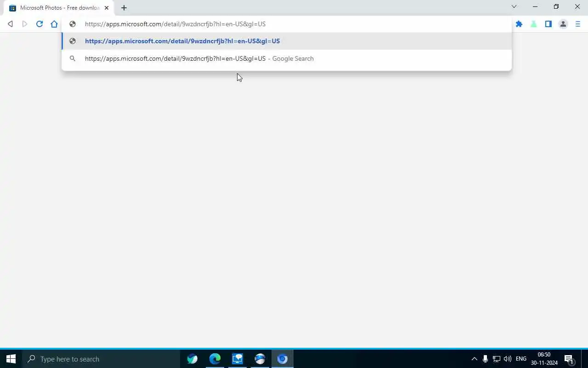
Task: Launch Microsoft Edge from the taskbar
Action: point(215,359)
